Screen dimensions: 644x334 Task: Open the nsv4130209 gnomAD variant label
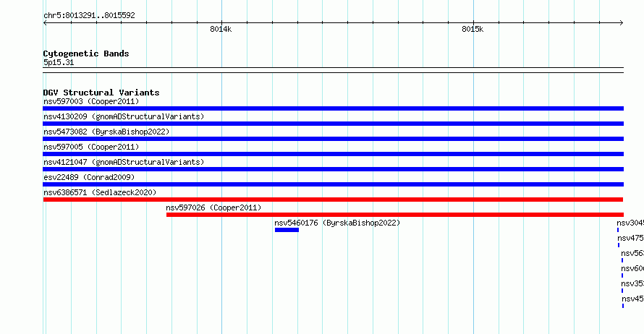[x=124, y=116]
